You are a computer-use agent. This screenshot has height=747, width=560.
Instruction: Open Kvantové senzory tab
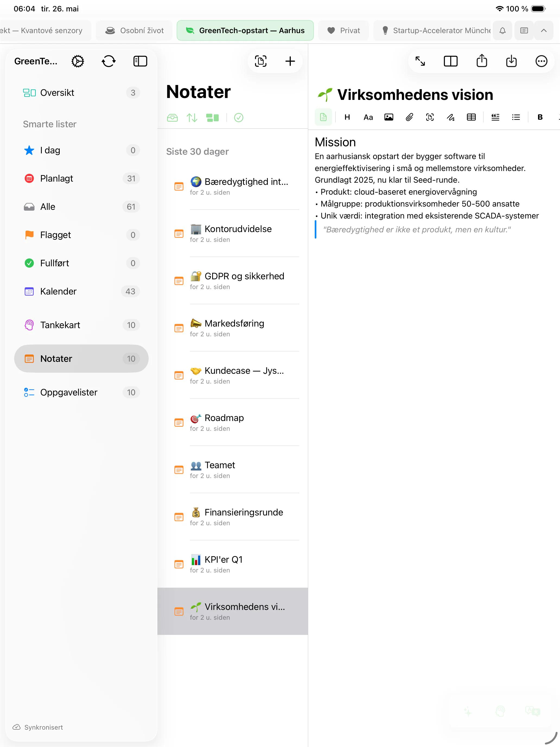[x=45, y=30]
